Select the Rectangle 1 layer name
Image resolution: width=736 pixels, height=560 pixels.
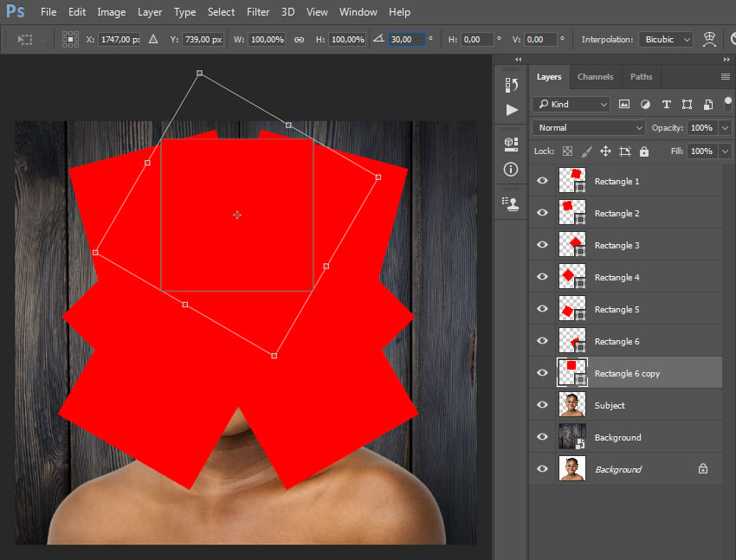pos(617,182)
